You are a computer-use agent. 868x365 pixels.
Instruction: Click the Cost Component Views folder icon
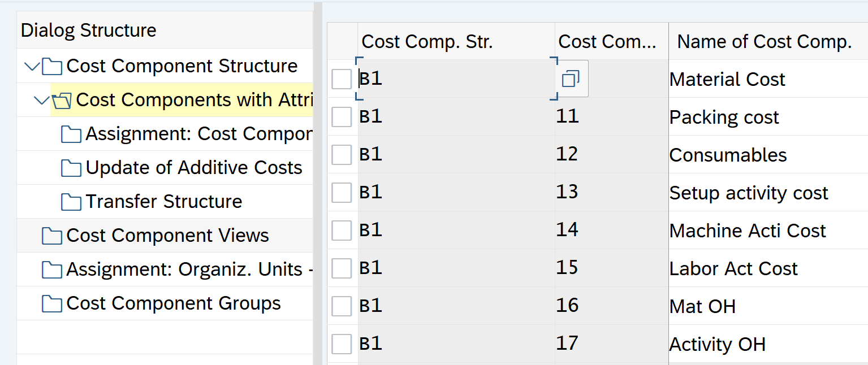click(52, 236)
